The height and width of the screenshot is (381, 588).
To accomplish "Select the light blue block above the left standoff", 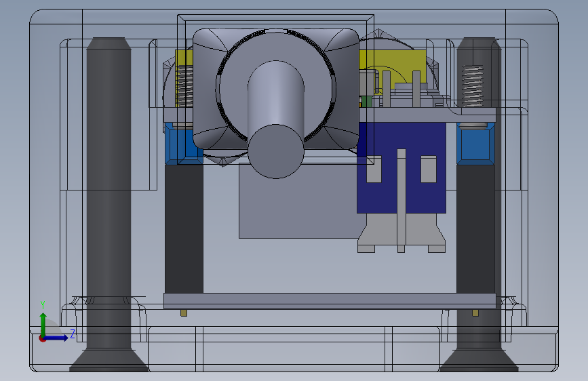I will 184,144.
